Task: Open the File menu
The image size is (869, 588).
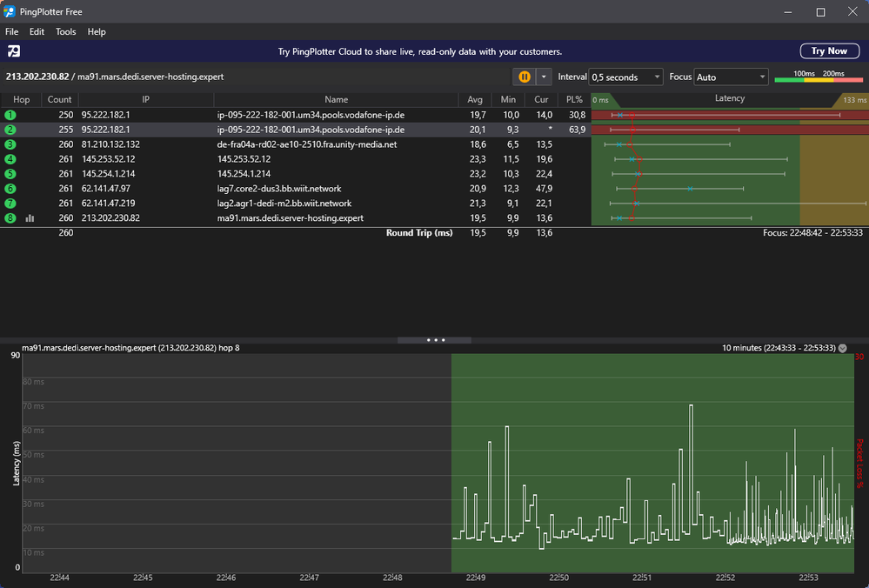Action: tap(12, 32)
